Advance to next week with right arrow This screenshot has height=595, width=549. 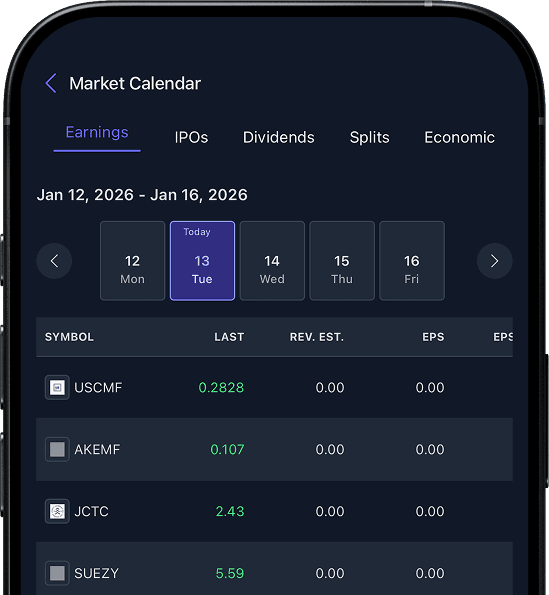pos(494,261)
